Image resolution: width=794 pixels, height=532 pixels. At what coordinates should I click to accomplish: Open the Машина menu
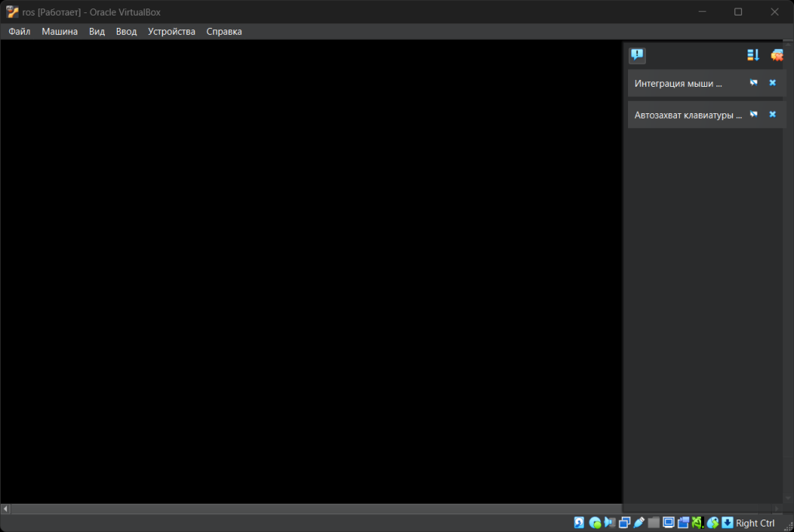[x=60, y=32]
